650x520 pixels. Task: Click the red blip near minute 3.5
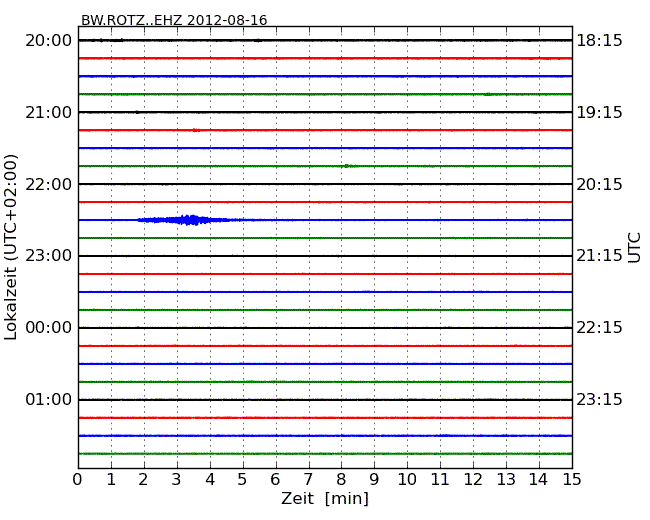(x=196, y=130)
